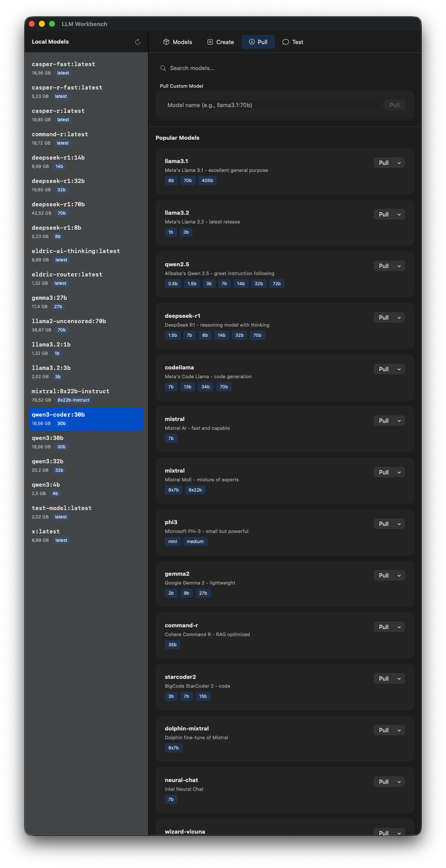Expand the deepseek-r1 Pull options chevron
The width and height of the screenshot is (446, 868).
tap(399, 318)
